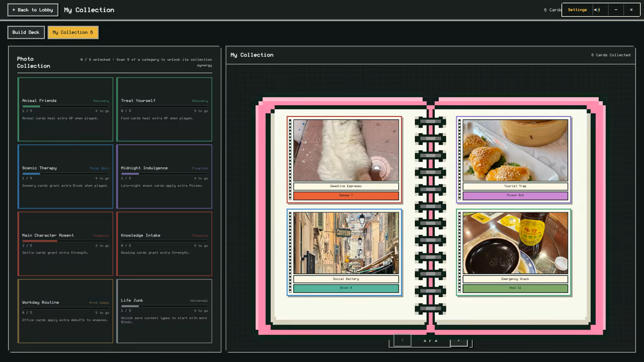The image size is (644, 362).
Task: Open the Animal Friends category card
Action: click(65, 109)
